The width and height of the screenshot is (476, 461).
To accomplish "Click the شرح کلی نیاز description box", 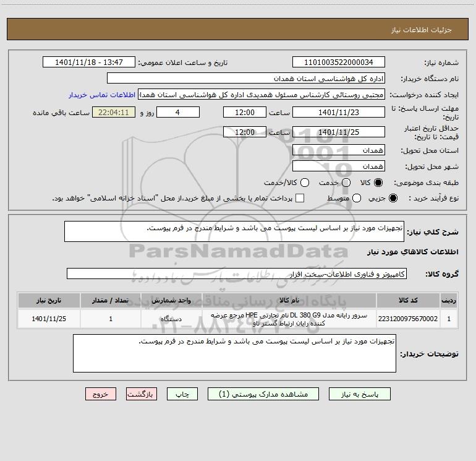I will tap(234, 231).
